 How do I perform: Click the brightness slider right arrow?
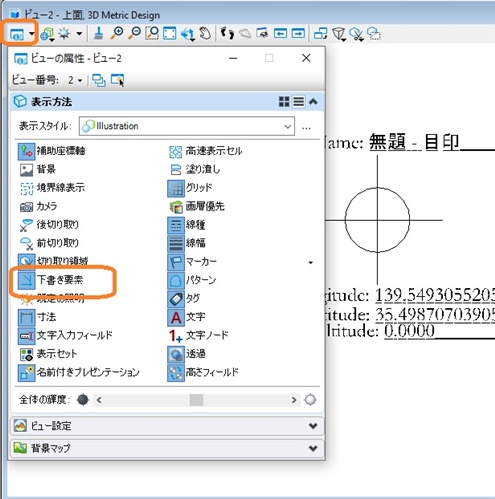(294, 400)
